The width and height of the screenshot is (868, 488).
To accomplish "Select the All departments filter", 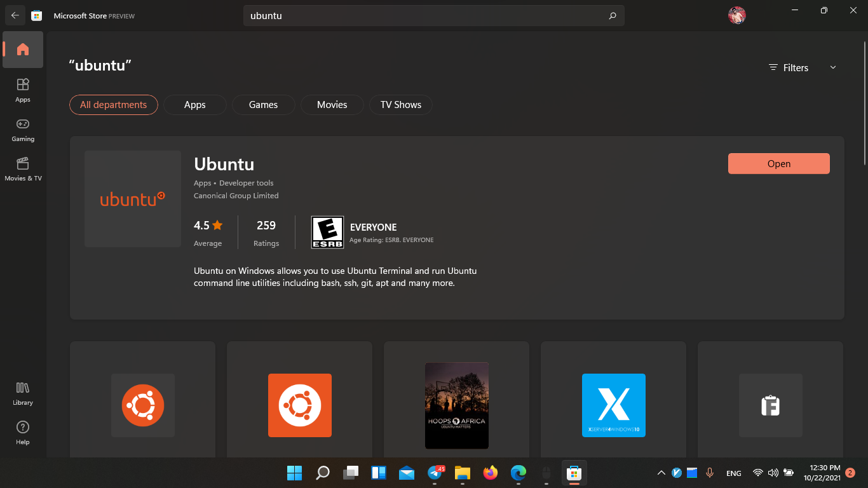I will 113,105.
